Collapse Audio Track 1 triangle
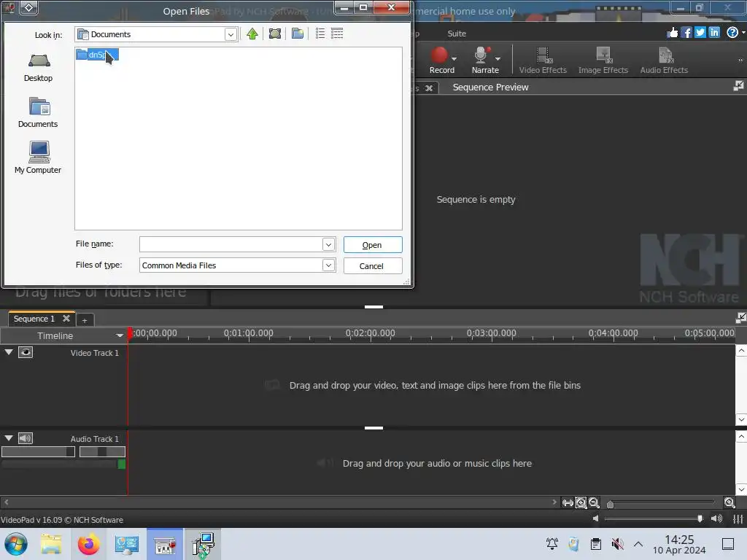The height and width of the screenshot is (560, 747). click(9, 437)
